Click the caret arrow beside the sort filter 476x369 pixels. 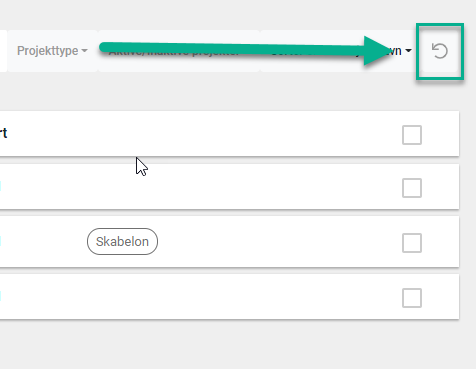(x=408, y=51)
